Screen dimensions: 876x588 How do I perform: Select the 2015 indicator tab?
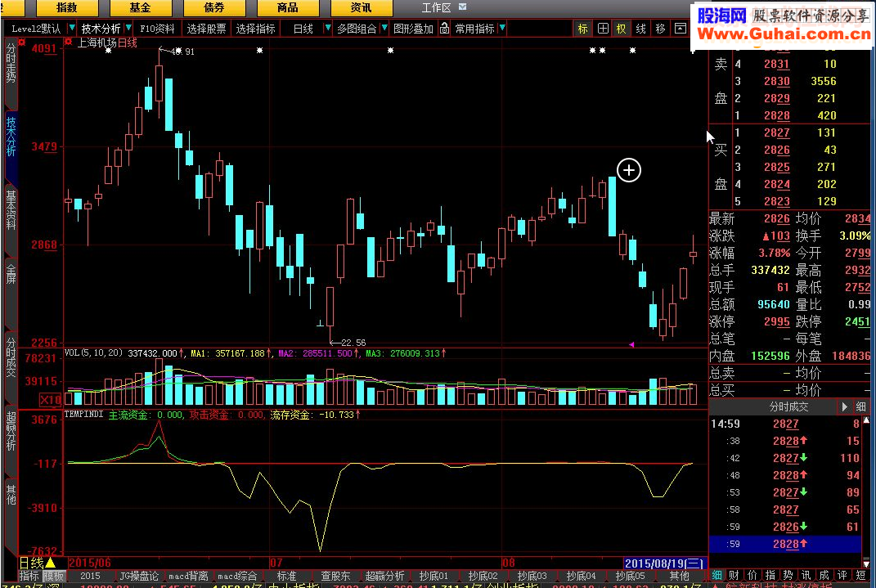90,575
